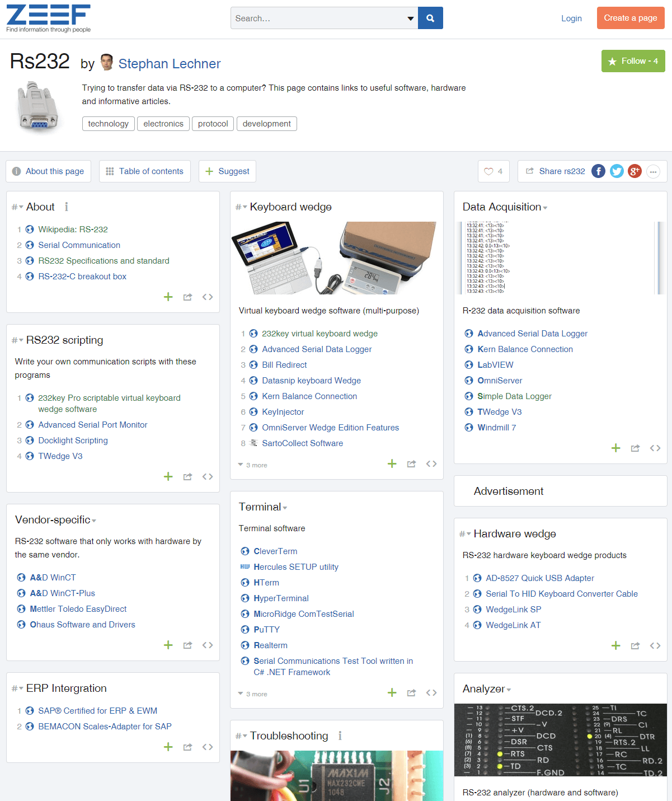Open more sharing options ellipsis
672x801 pixels.
tap(653, 172)
